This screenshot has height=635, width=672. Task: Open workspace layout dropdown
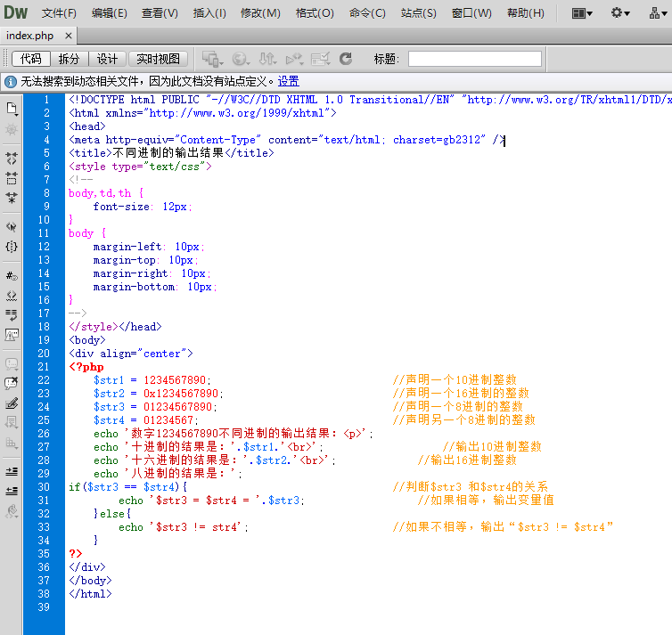[x=582, y=13]
